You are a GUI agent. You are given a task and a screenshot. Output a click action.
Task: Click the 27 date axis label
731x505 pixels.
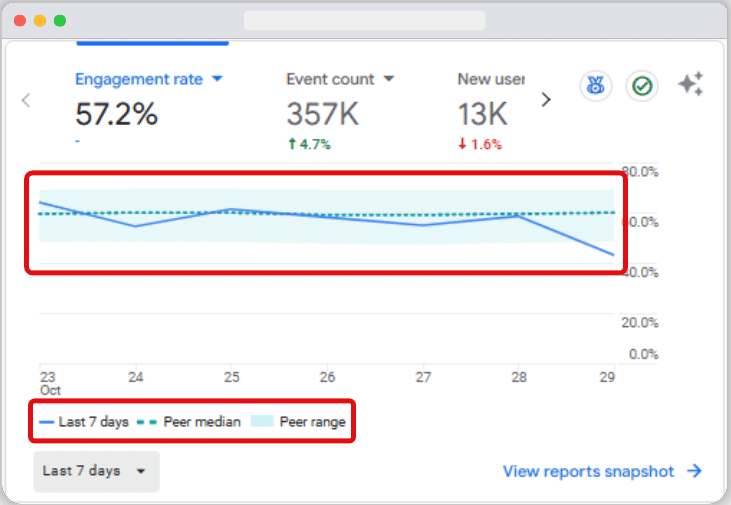click(x=423, y=377)
